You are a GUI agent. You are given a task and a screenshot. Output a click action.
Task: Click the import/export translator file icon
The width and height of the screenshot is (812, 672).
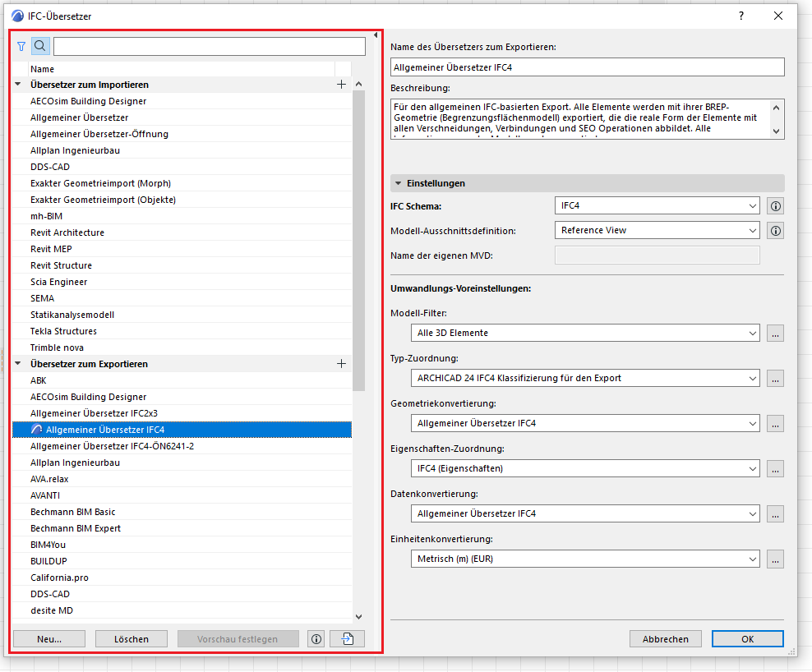pos(347,639)
